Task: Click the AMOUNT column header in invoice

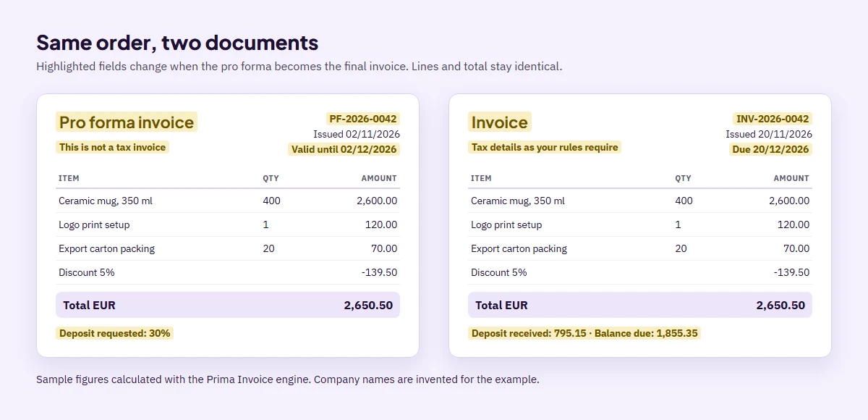Action: click(x=791, y=178)
